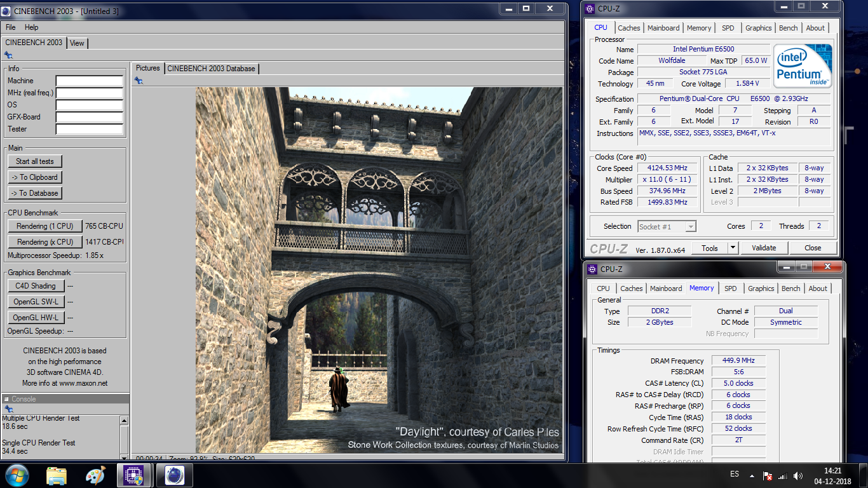Click the lower CPU-Z Memory window title icon
The height and width of the screenshot is (488, 868).
[592, 269]
